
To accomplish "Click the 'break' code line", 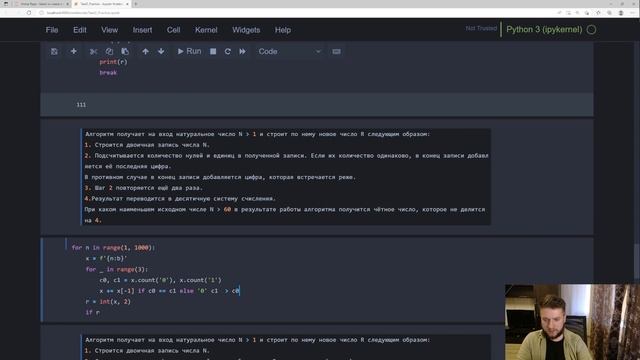I will click(108, 73).
